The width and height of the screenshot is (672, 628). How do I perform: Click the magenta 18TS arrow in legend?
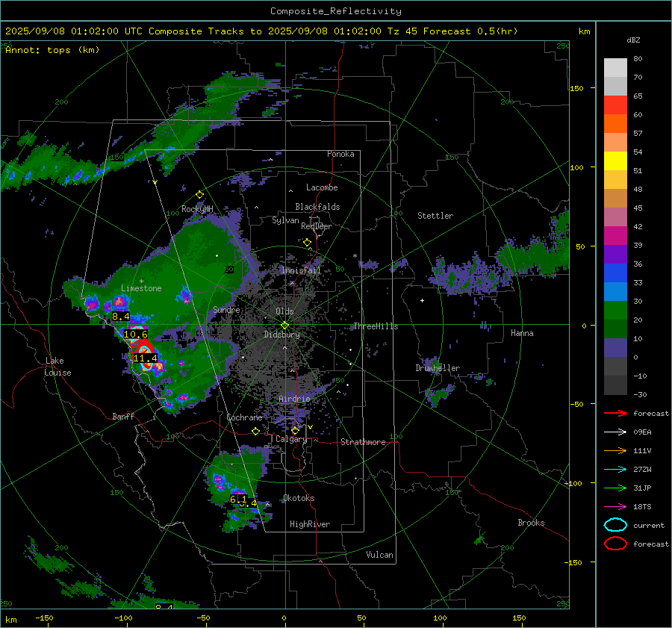pyautogui.click(x=615, y=507)
